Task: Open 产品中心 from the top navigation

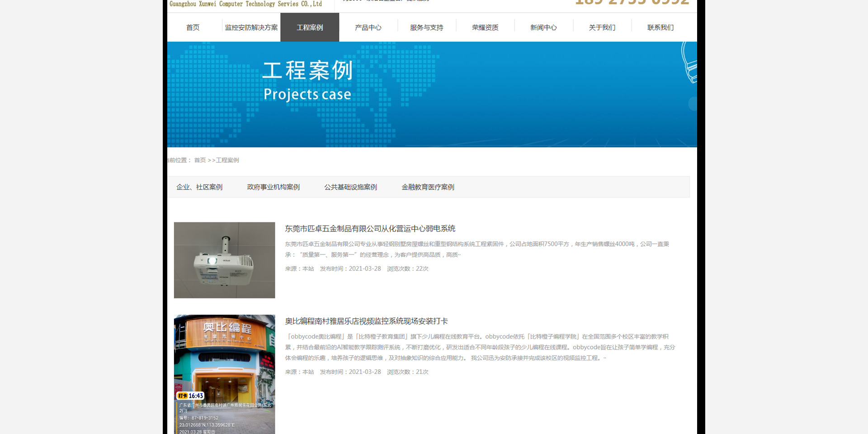Action: pos(368,28)
